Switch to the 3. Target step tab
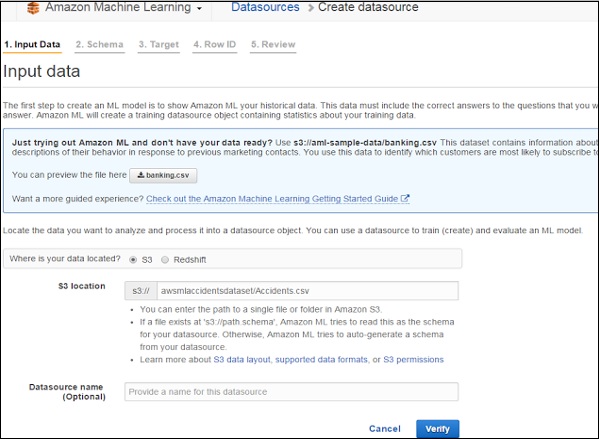This screenshot has height=440, width=599. click(x=159, y=44)
